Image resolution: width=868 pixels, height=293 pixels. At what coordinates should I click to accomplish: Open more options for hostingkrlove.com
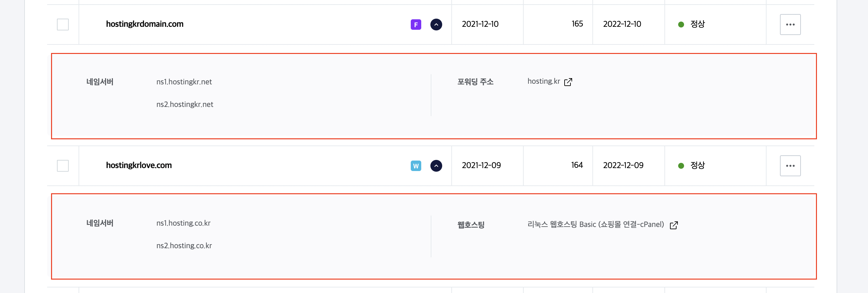pos(790,166)
